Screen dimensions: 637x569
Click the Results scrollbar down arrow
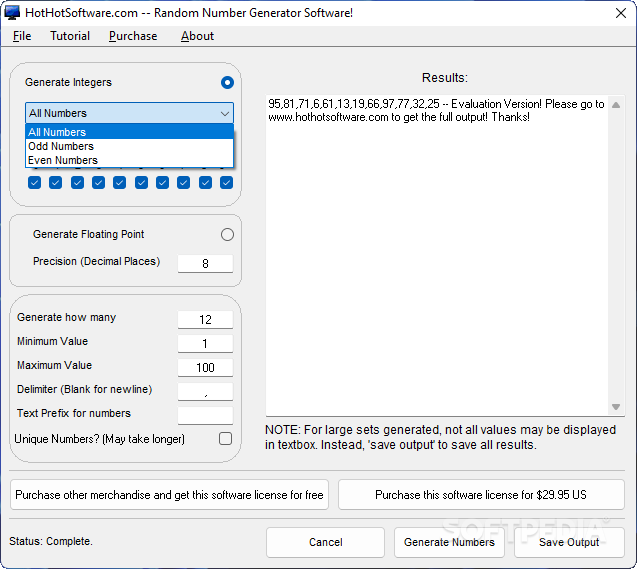(616, 407)
